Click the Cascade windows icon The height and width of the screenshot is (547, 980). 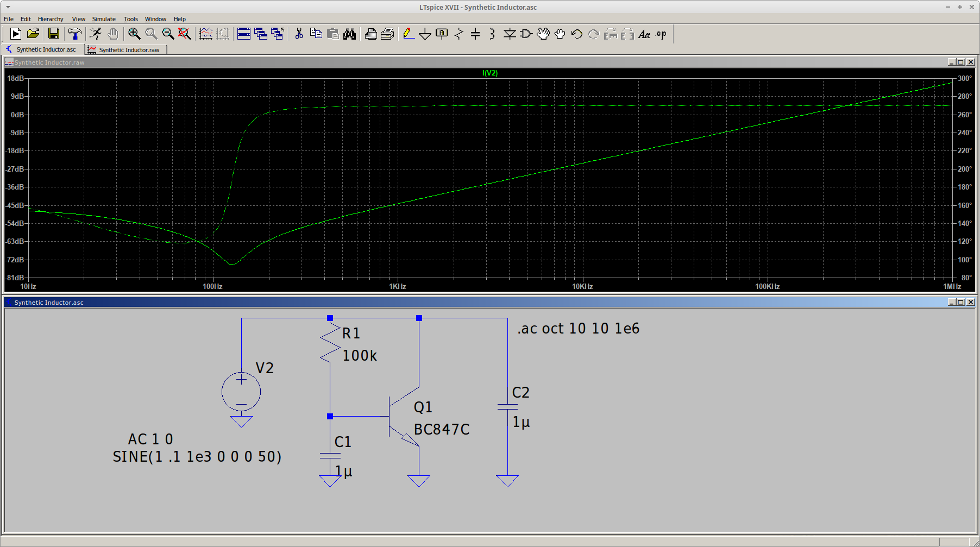click(x=261, y=34)
